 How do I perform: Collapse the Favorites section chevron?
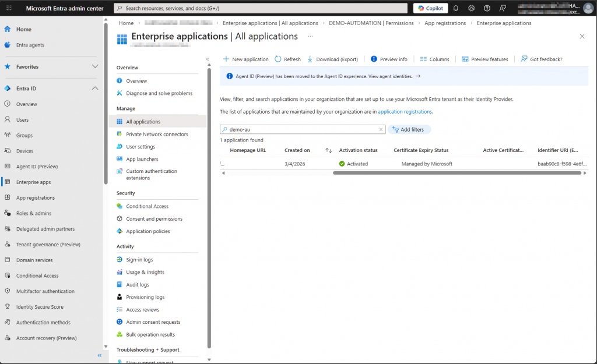click(95, 66)
